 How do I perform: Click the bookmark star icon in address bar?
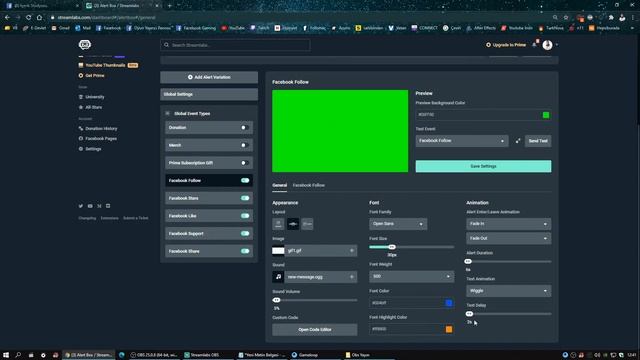(566, 18)
